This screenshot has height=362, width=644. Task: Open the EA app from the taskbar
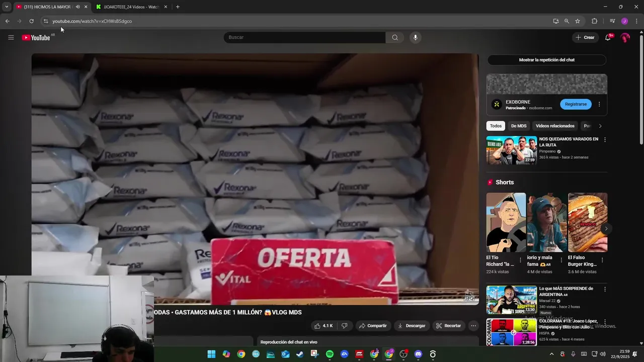click(x=344, y=354)
